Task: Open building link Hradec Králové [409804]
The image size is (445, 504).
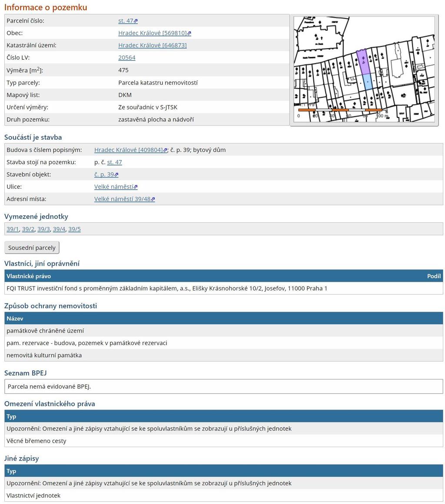Action: 128,150
